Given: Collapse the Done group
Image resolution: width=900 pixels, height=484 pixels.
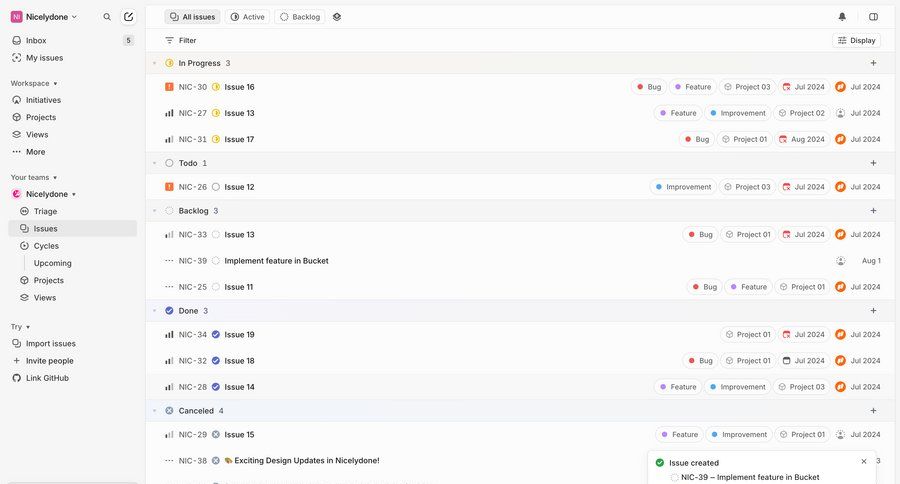Looking at the screenshot, I should coord(154,311).
